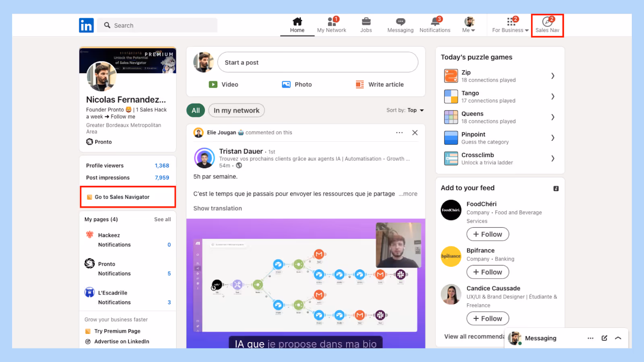Click Tristan Dauer's profile picture
644x362 pixels.
(x=204, y=158)
